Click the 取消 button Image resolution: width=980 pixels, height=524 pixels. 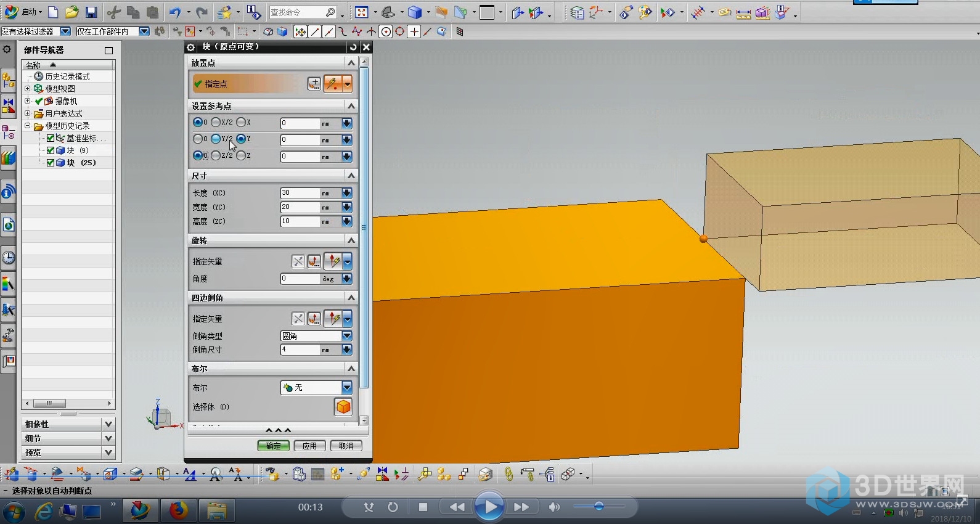click(346, 446)
